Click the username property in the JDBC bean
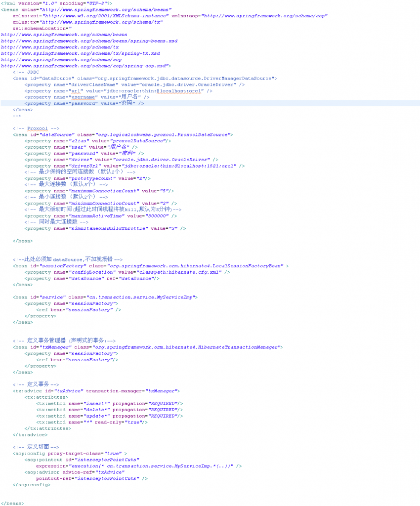 pos(87,97)
